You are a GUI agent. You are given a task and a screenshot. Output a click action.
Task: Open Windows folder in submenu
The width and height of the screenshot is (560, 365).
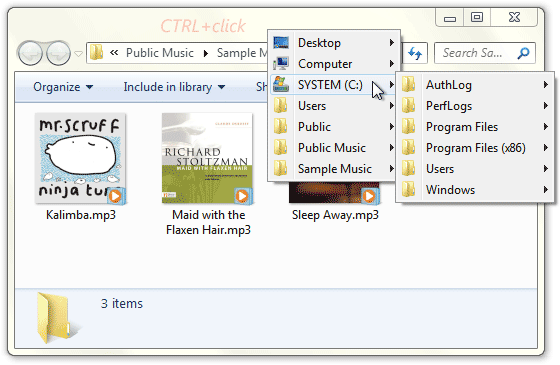pos(475,190)
